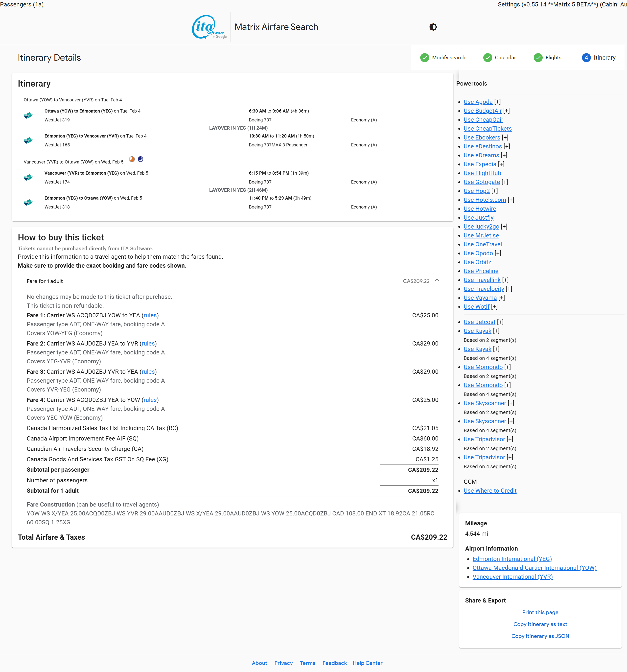Toggle dark mode brightness icon

coord(433,27)
